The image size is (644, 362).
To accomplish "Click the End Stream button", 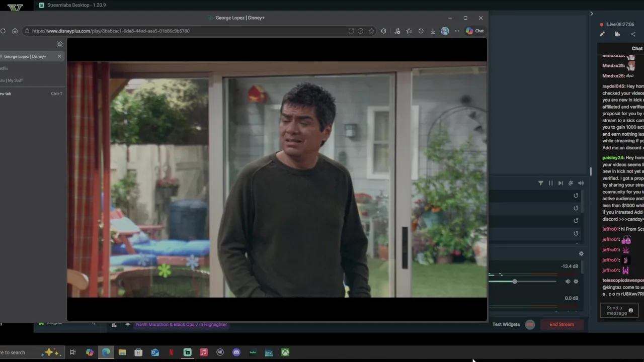I will pyautogui.click(x=562, y=324).
